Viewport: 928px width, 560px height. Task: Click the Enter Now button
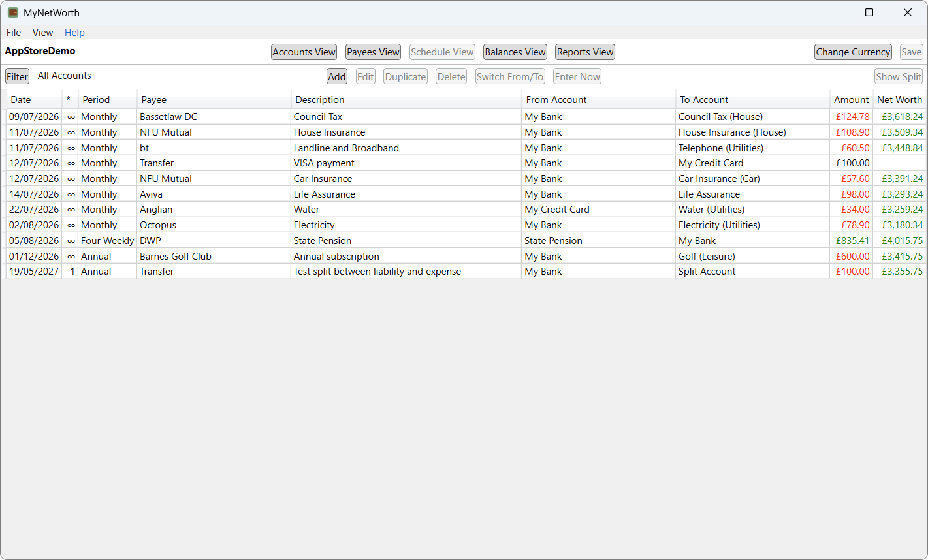pyautogui.click(x=577, y=76)
